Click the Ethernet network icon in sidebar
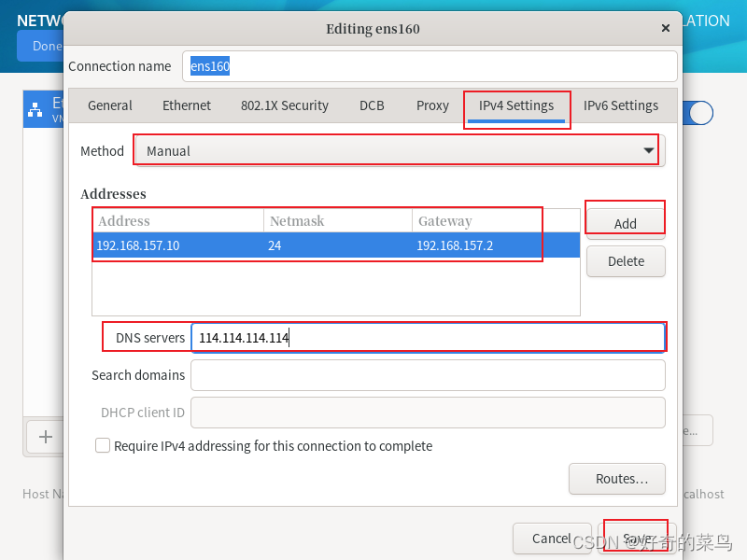 point(35,109)
